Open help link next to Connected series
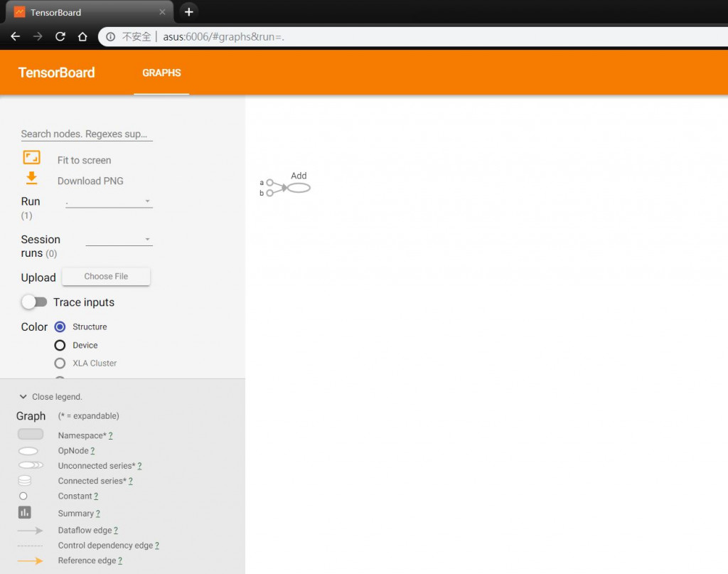728x574 pixels. (131, 481)
